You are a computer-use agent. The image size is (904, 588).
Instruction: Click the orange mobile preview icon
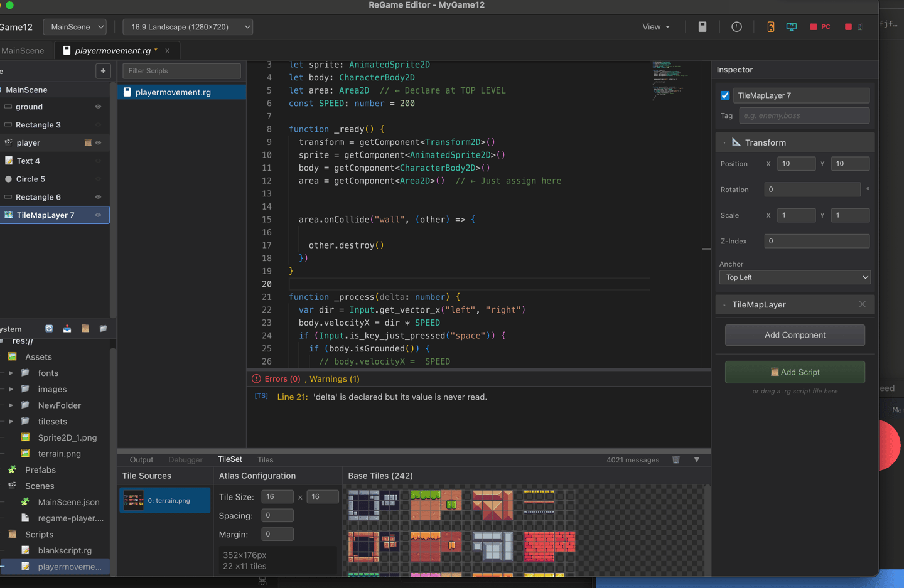click(771, 27)
